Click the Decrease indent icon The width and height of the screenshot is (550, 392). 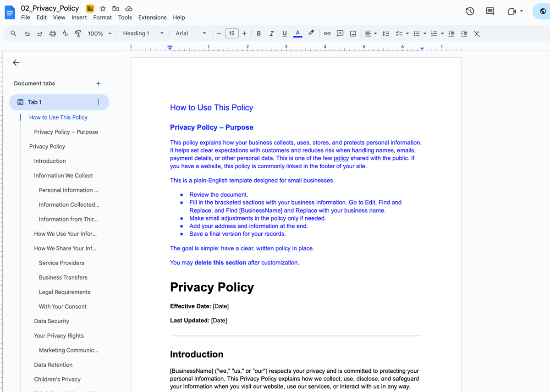451,33
